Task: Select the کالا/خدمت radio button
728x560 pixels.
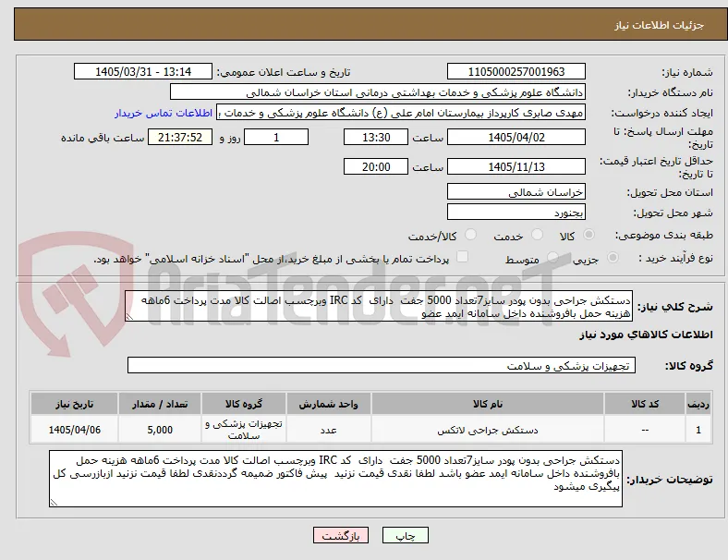Action: [471, 235]
